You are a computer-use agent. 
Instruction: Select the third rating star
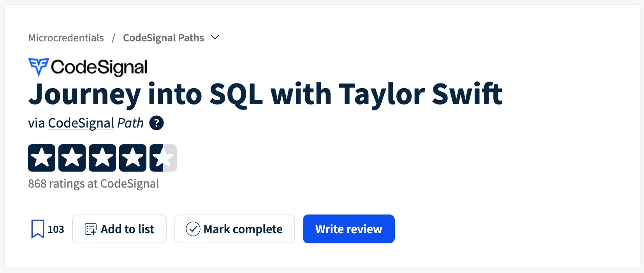102,158
